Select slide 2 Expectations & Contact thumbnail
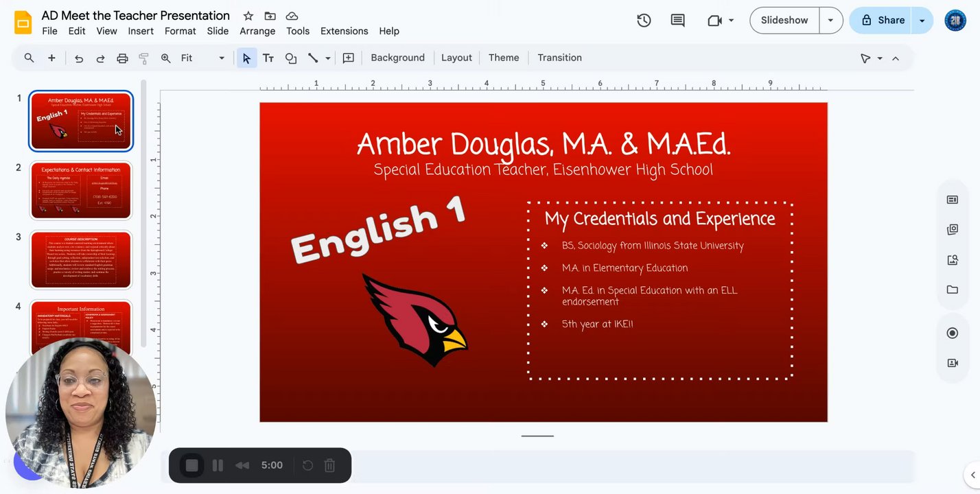980x494 pixels. pos(81,190)
